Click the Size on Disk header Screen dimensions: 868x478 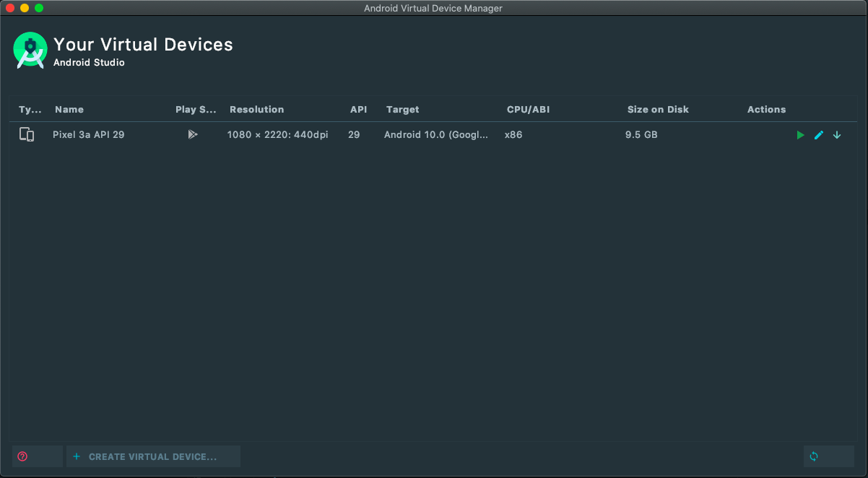(658, 109)
